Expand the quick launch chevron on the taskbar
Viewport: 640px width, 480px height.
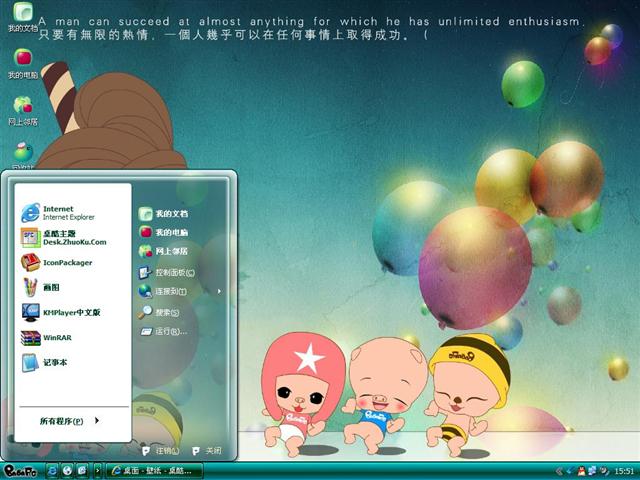tap(97, 470)
